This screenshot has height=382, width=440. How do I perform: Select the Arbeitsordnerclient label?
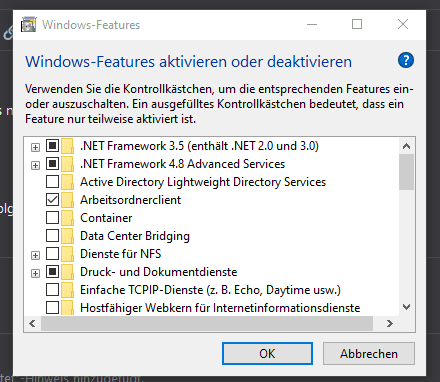coord(131,200)
